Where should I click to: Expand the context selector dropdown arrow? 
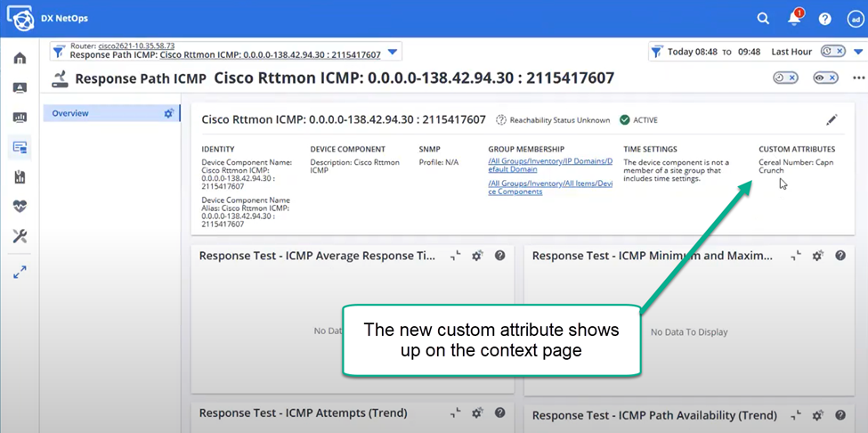pos(393,52)
